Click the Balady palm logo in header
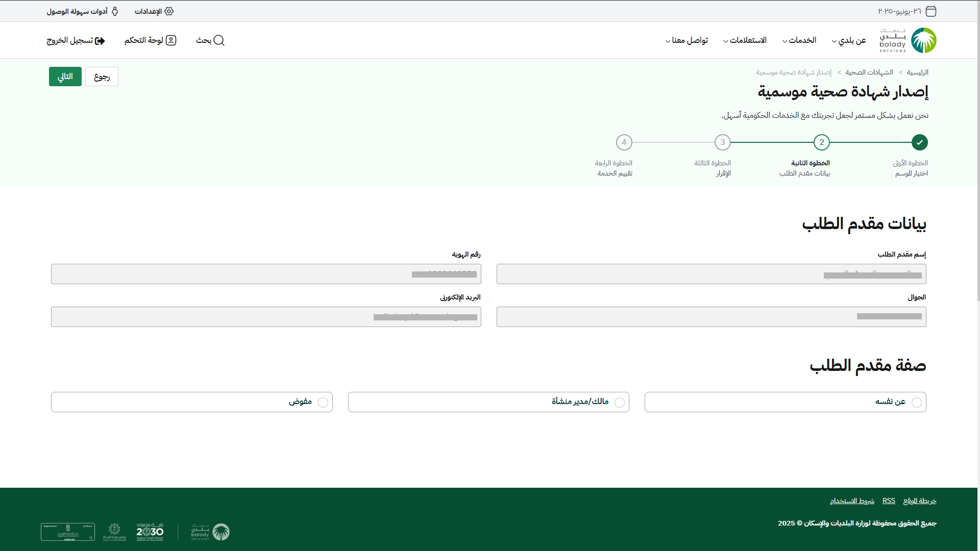Screen dimensions: 980x551 pyautogui.click(x=923, y=40)
